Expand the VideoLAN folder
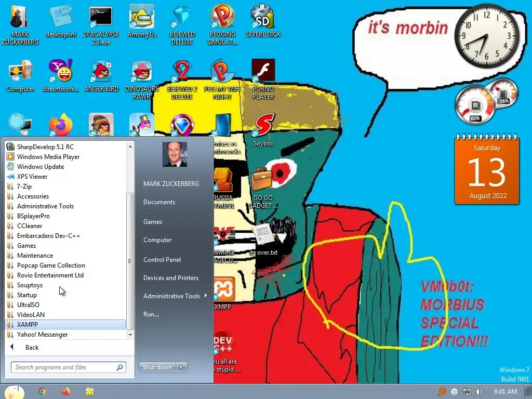The width and height of the screenshot is (532, 399). [x=65, y=314]
